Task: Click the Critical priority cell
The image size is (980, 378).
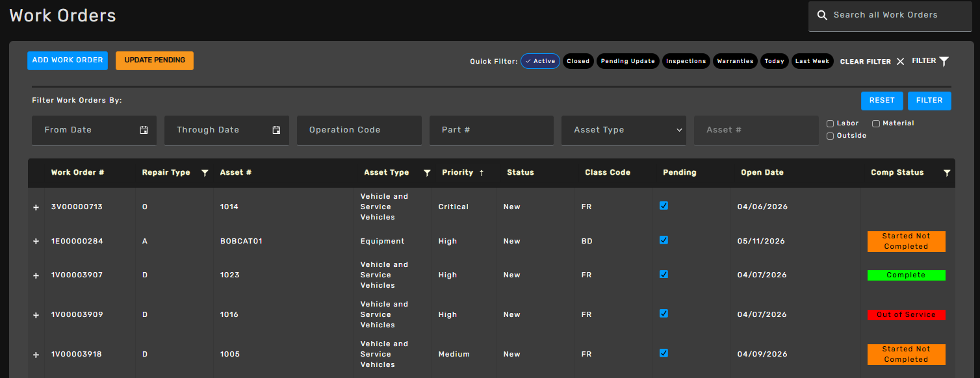Action: [x=454, y=207]
